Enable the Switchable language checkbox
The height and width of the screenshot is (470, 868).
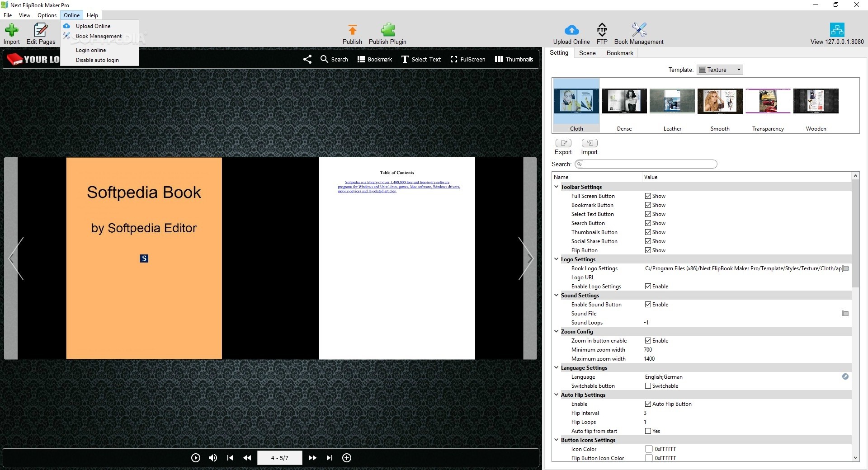pos(648,386)
